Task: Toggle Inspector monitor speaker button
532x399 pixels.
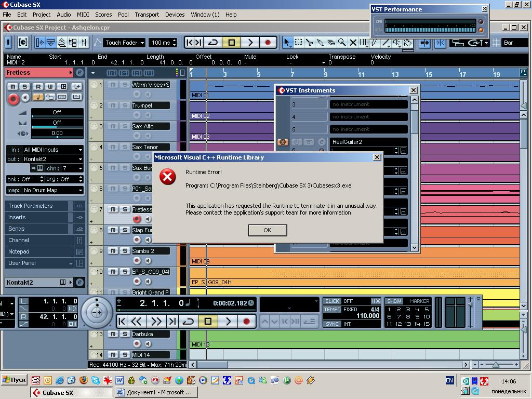Action: click(x=26, y=98)
